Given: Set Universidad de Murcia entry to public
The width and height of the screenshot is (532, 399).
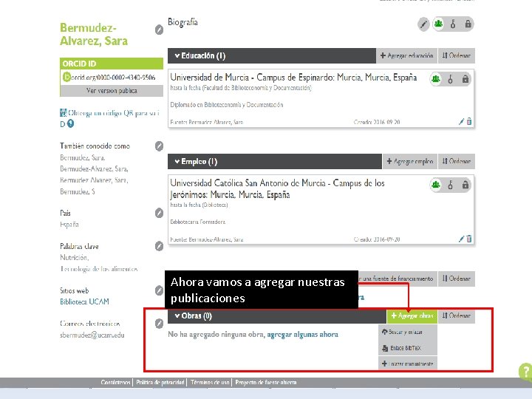Looking at the screenshot, I should coord(436,79).
